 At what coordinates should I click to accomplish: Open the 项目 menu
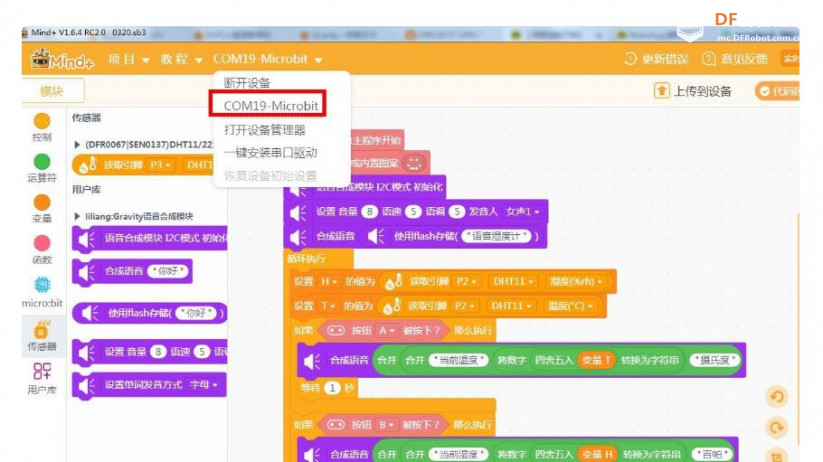click(x=129, y=59)
